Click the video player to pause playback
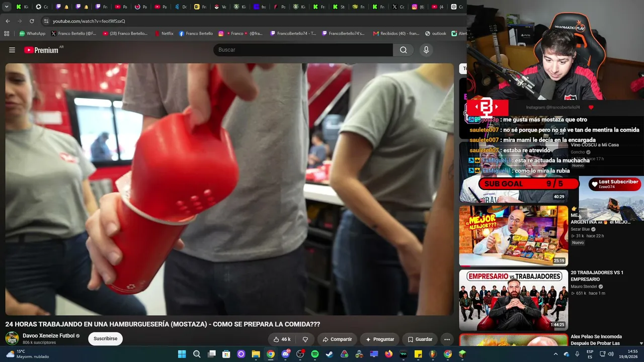The image size is (644, 362). point(229,189)
